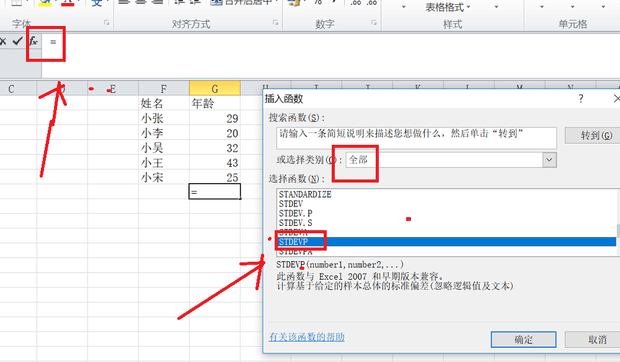Expand the 或选择类别 dropdown arrow
Image resolution: width=620 pixels, height=362 pixels.
tap(549, 160)
